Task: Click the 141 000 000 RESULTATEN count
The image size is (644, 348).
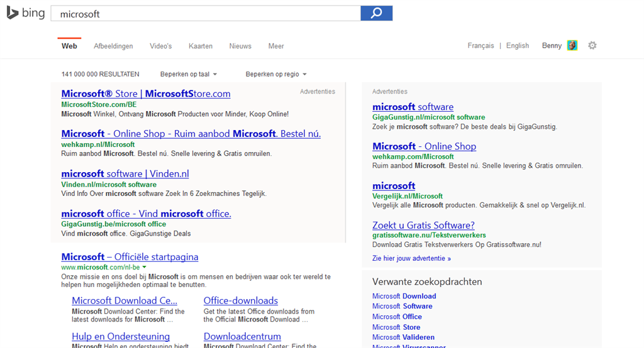Action: pos(100,74)
